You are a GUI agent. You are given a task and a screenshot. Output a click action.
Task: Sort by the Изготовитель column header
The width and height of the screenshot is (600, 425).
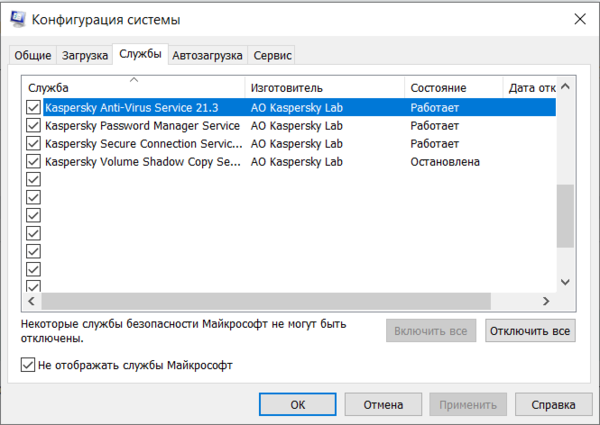coord(324,88)
